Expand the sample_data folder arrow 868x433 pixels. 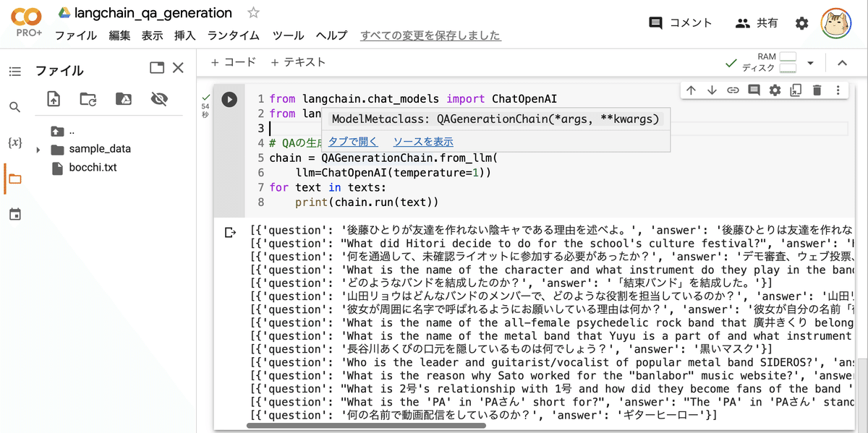coord(38,150)
